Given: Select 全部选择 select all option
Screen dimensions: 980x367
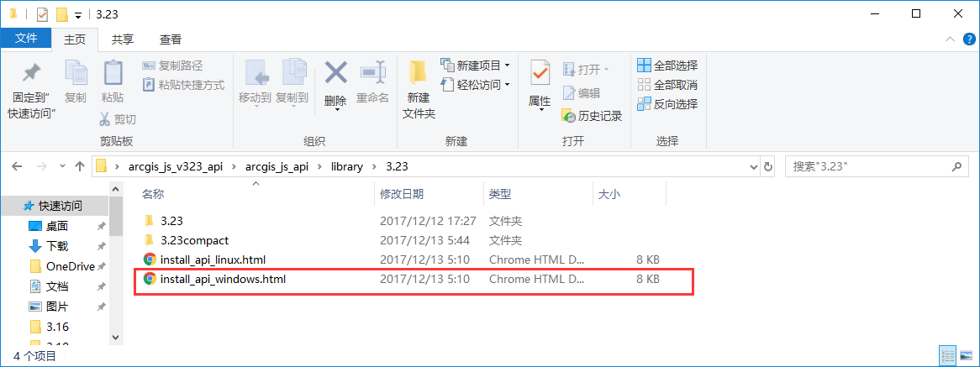Looking at the screenshot, I should (x=667, y=66).
